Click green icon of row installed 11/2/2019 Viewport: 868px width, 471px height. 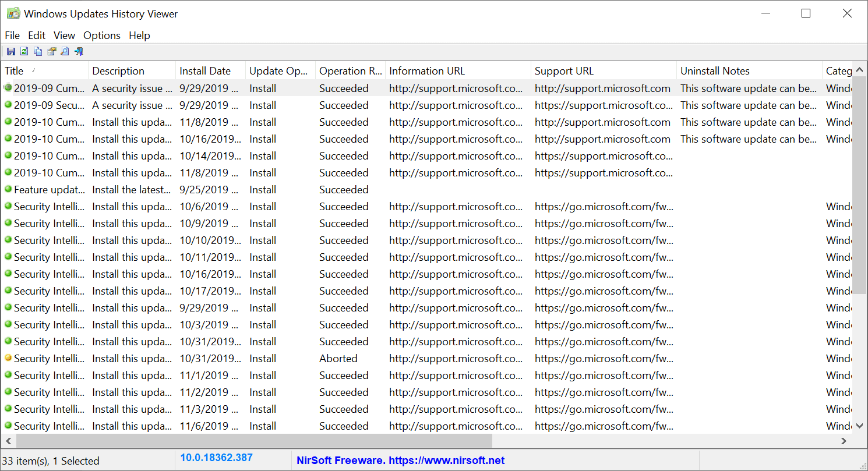[8, 392]
